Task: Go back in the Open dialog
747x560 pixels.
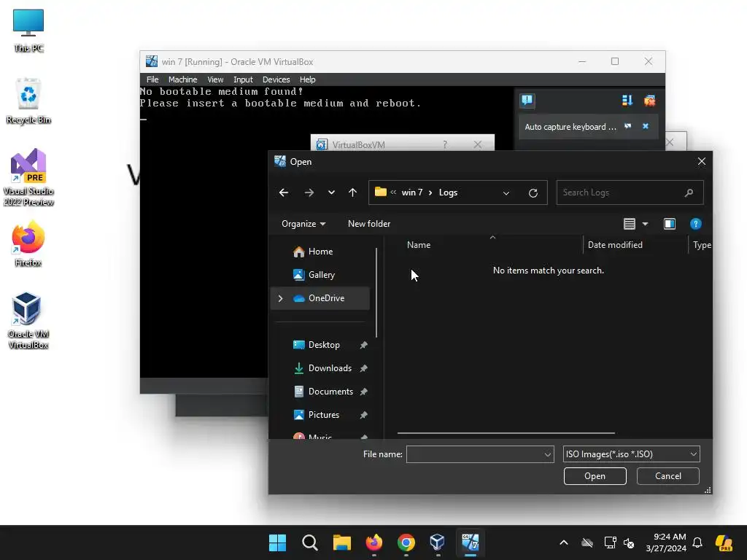Action: tap(284, 192)
